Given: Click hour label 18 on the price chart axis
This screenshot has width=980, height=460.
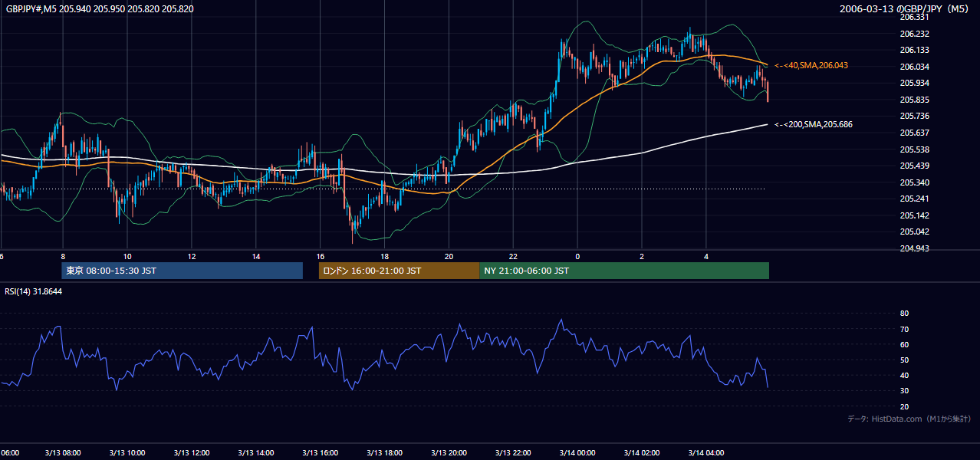Looking at the screenshot, I should [385, 256].
